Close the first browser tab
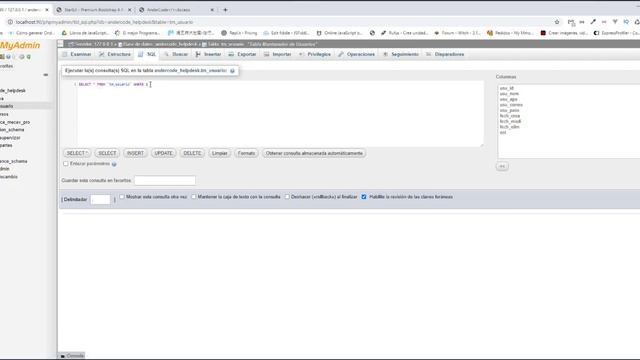The height and width of the screenshot is (360, 640). point(47,10)
